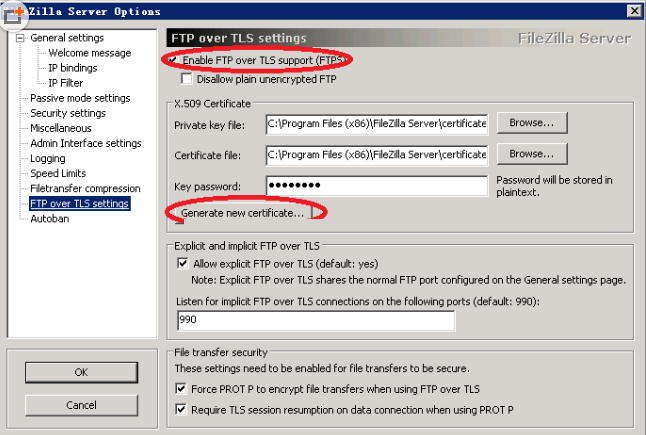The width and height of the screenshot is (646, 435).
Task: Toggle Disallow plain unencrypted FTP
Action: [187, 78]
